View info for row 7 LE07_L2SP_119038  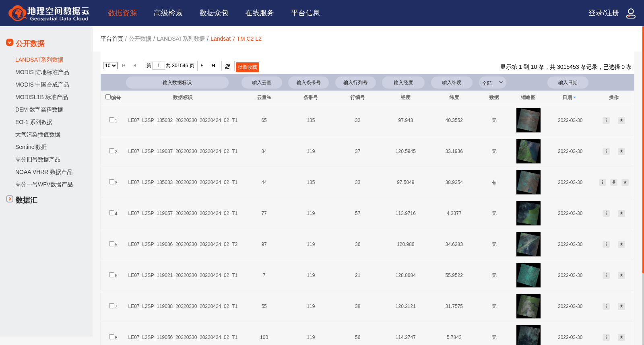(x=606, y=306)
